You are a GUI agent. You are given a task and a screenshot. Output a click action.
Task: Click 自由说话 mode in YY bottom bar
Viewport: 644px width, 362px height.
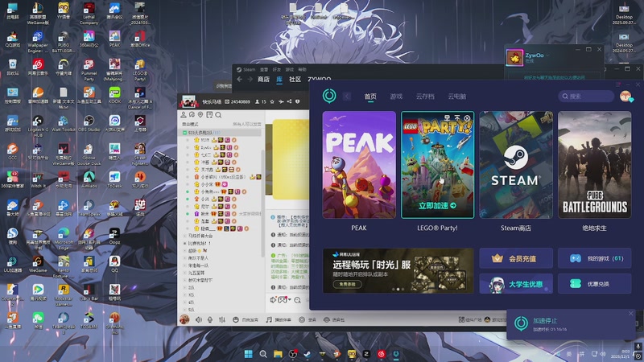[246, 319]
